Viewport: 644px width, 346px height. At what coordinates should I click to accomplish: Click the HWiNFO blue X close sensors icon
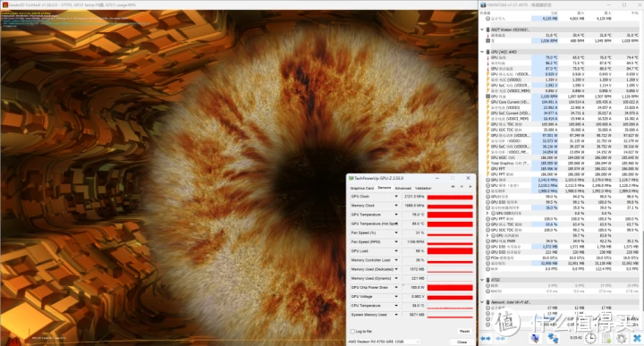[637, 339]
